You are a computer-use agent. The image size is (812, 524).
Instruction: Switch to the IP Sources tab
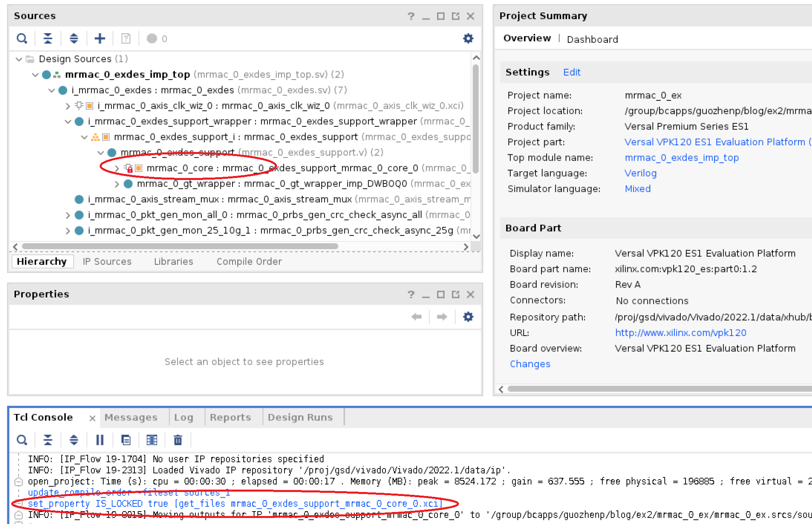[x=107, y=262]
